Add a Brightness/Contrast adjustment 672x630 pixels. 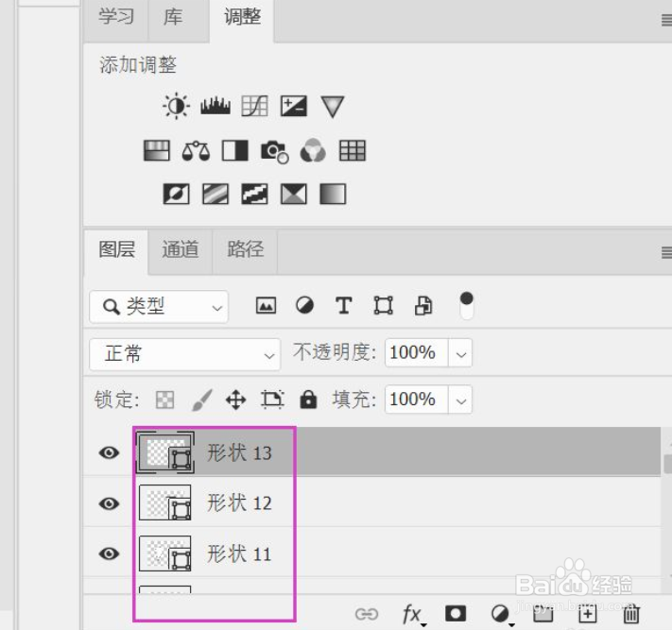pyautogui.click(x=176, y=106)
